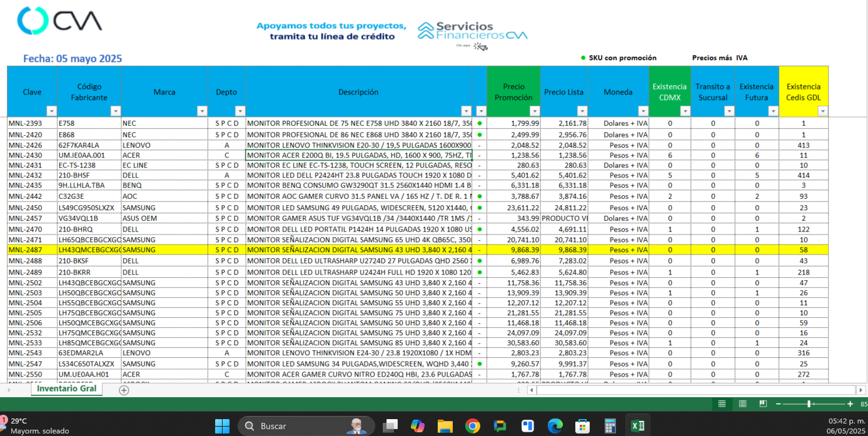Select the 316 stock cell in Cedis GDL
Viewport: 868px width, 436px height.
[x=804, y=353]
